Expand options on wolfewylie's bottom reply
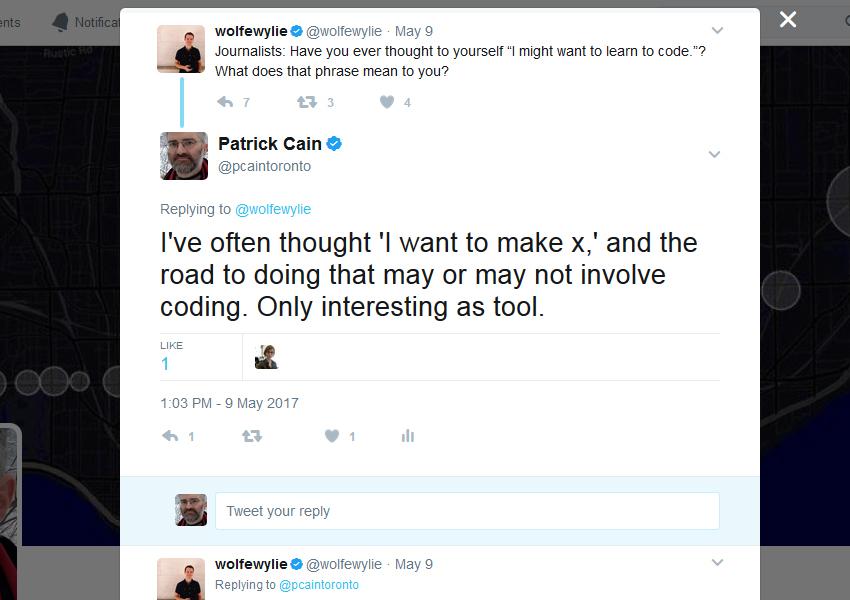Image resolution: width=850 pixels, height=600 pixels. coord(717,563)
